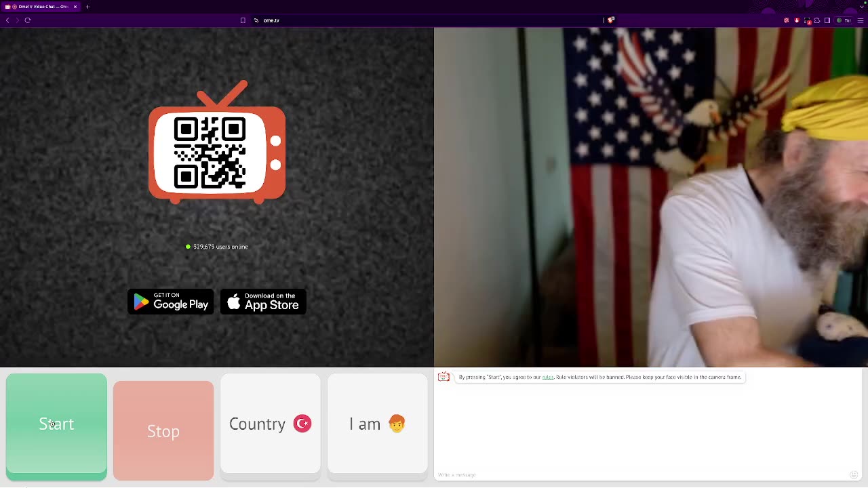
Task: Open the emoji picker in chat
Action: pyautogui.click(x=854, y=474)
